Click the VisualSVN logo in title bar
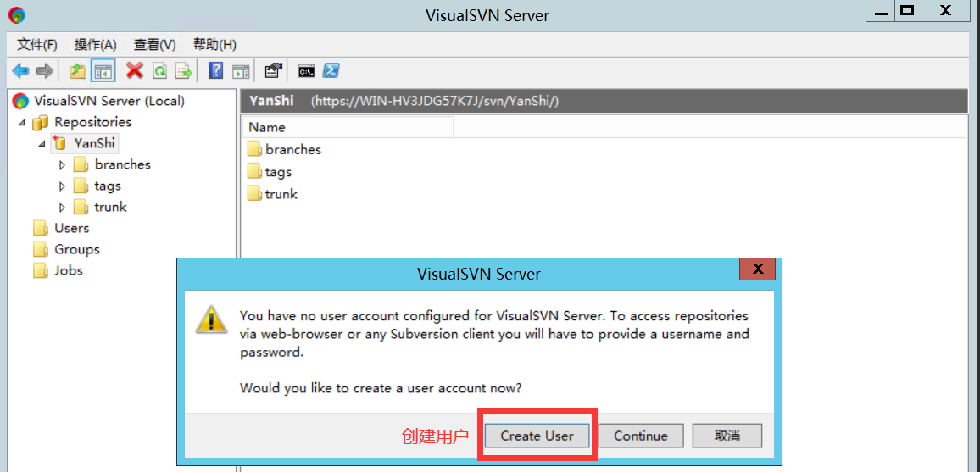This screenshot has height=472, width=980. (x=18, y=14)
